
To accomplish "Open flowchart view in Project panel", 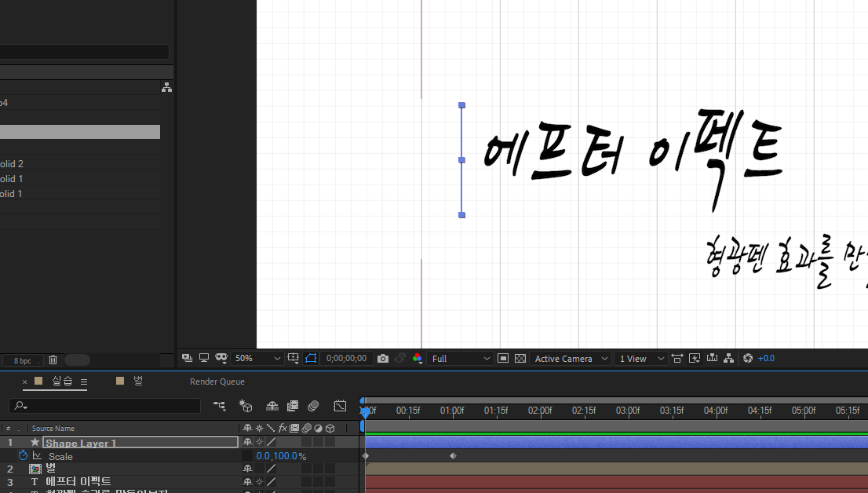I will pyautogui.click(x=166, y=87).
